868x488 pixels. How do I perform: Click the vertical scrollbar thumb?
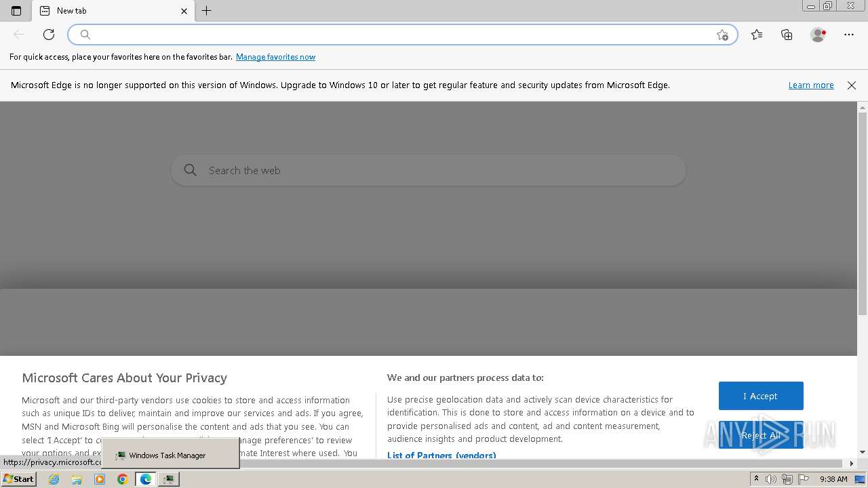(863, 214)
